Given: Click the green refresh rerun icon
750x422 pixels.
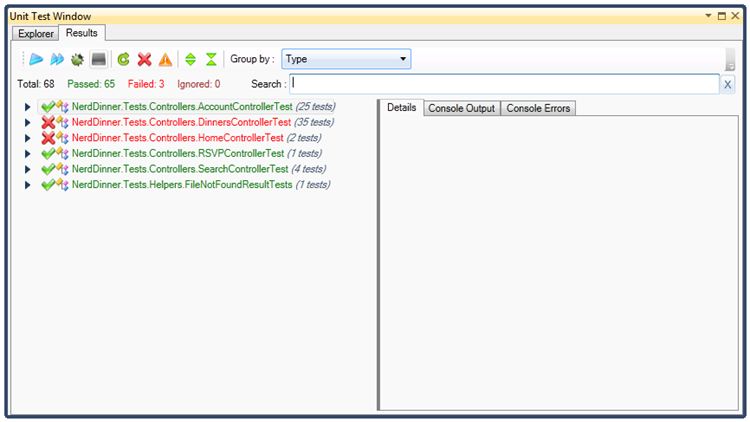Looking at the screenshot, I should point(124,59).
